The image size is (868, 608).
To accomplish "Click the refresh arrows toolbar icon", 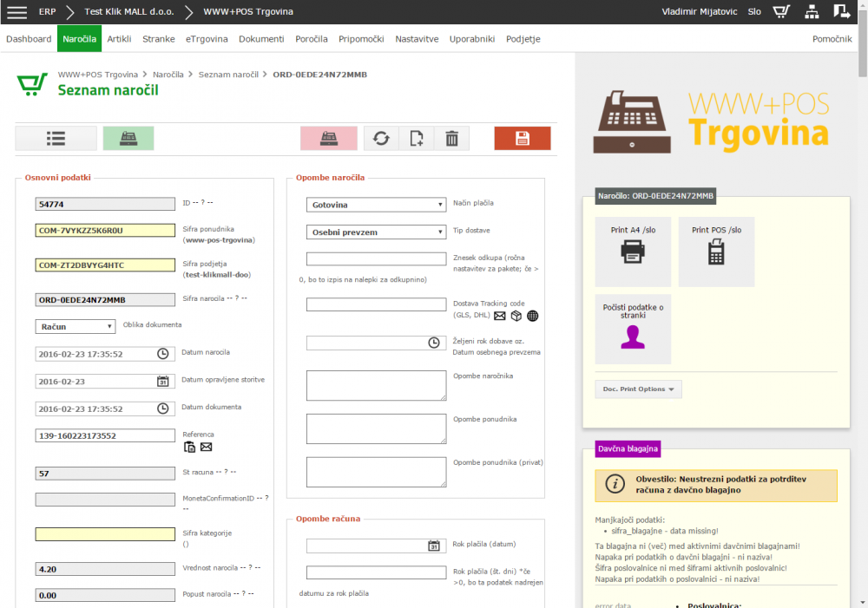I will pos(381,139).
